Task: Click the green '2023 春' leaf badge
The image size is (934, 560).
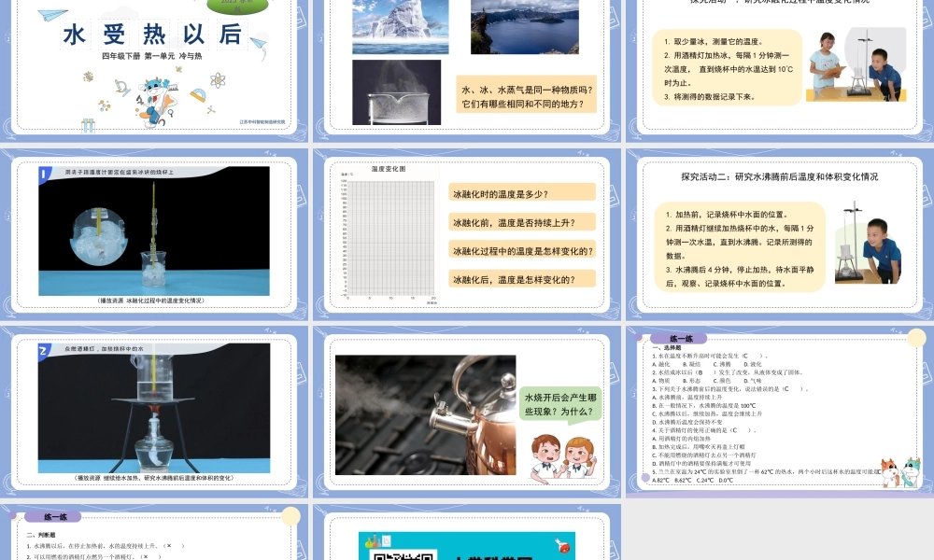Action: [237, 6]
